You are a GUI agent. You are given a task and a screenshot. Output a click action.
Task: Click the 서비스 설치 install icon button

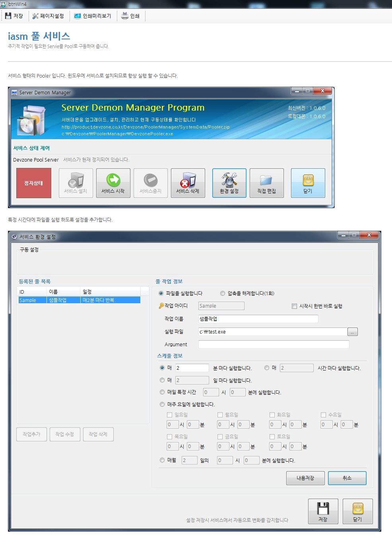(x=76, y=183)
